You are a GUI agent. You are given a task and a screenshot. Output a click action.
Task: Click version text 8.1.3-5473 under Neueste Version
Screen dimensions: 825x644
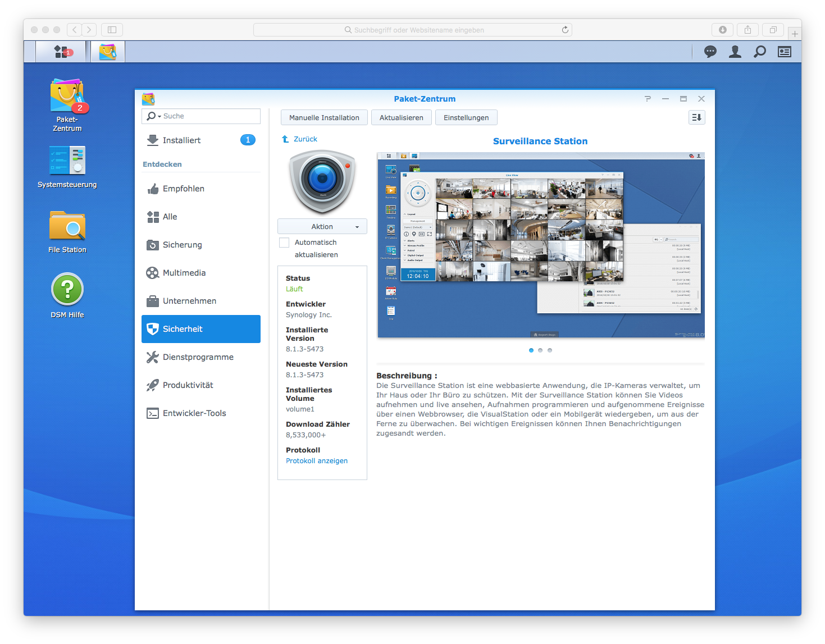tap(305, 375)
